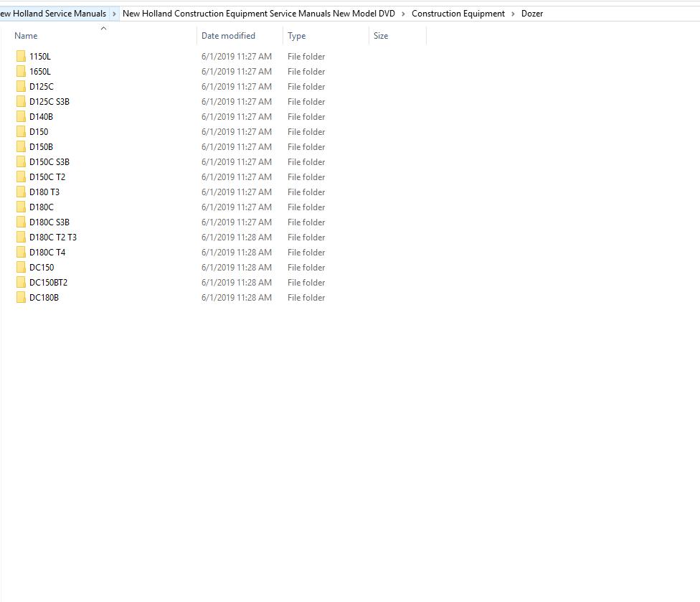Image resolution: width=700 pixels, height=602 pixels.
Task: Click the D125C folder icon
Action: click(x=21, y=87)
